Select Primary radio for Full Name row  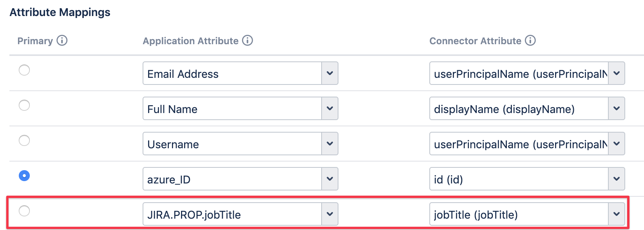point(24,105)
